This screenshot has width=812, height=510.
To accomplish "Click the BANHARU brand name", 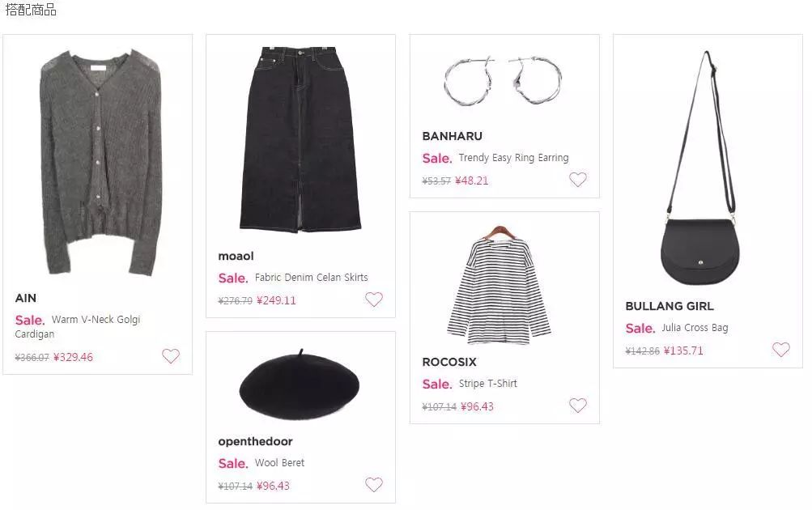I will point(452,136).
